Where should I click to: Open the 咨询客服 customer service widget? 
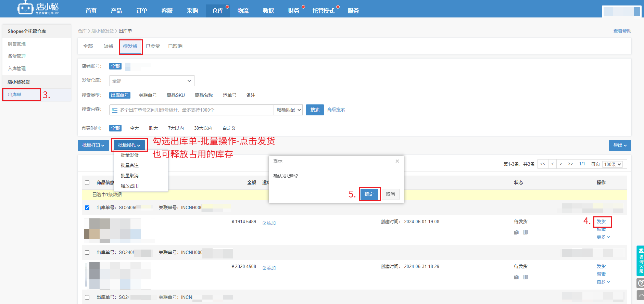pyautogui.click(x=640, y=261)
